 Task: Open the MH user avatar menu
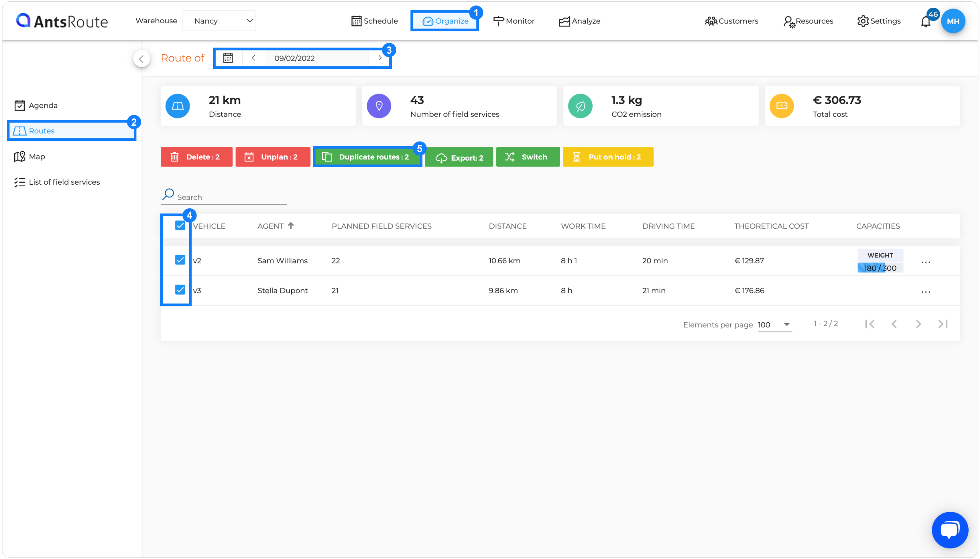(x=953, y=21)
